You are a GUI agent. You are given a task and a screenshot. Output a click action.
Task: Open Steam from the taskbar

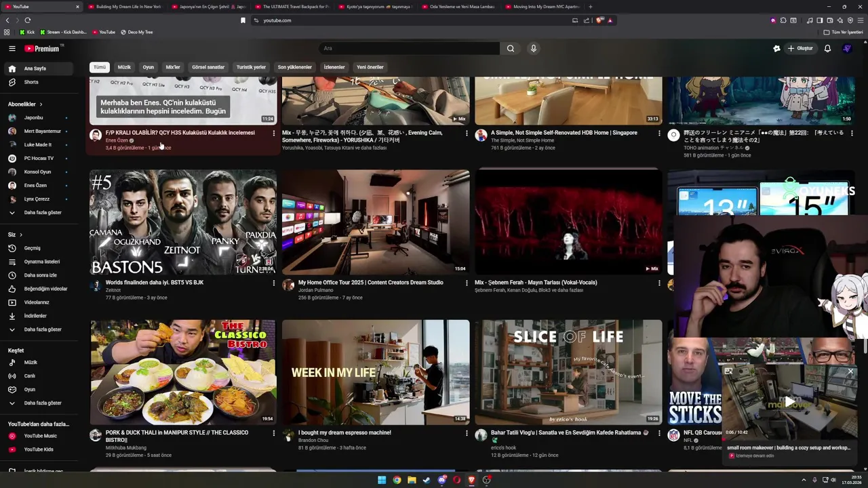(x=427, y=480)
